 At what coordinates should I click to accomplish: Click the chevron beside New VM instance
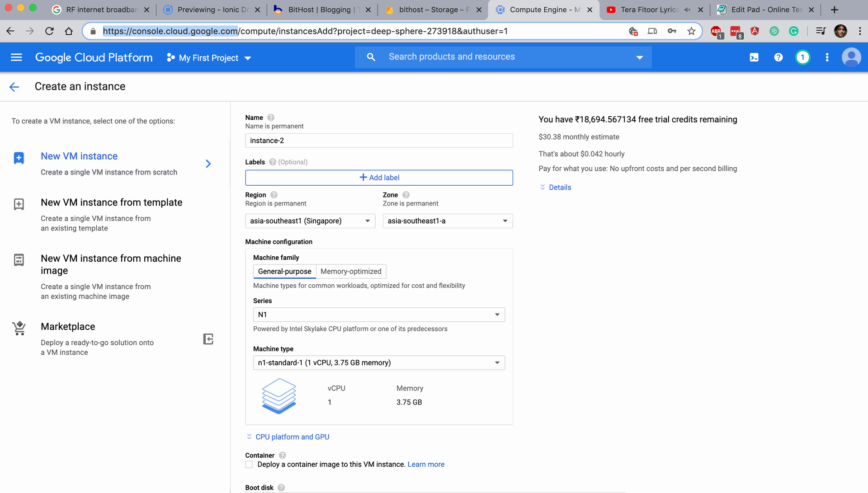[208, 164]
